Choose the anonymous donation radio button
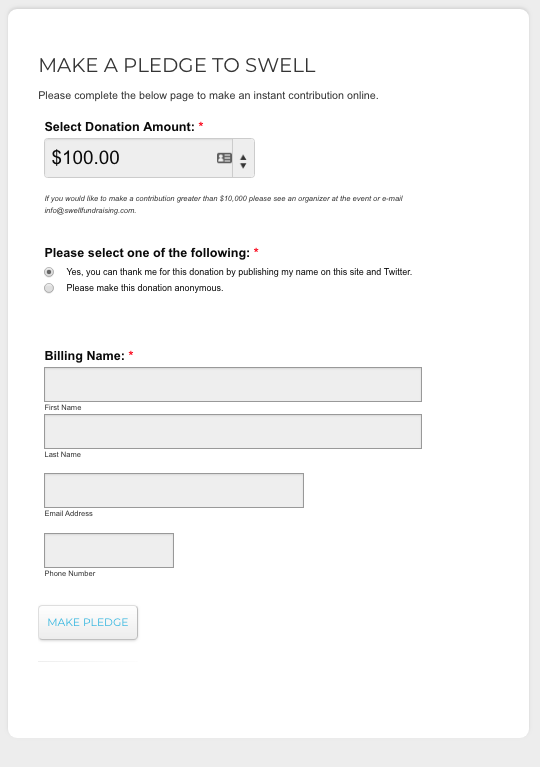Viewport: 540px width, 767px height. click(49, 288)
